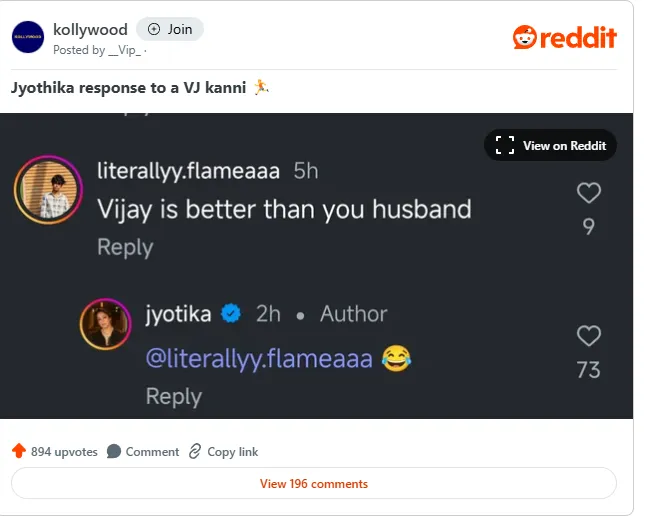
Task: Like literallyy.flameaaa's comment with the heart
Action: pyautogui.click(x=589, y=192)
